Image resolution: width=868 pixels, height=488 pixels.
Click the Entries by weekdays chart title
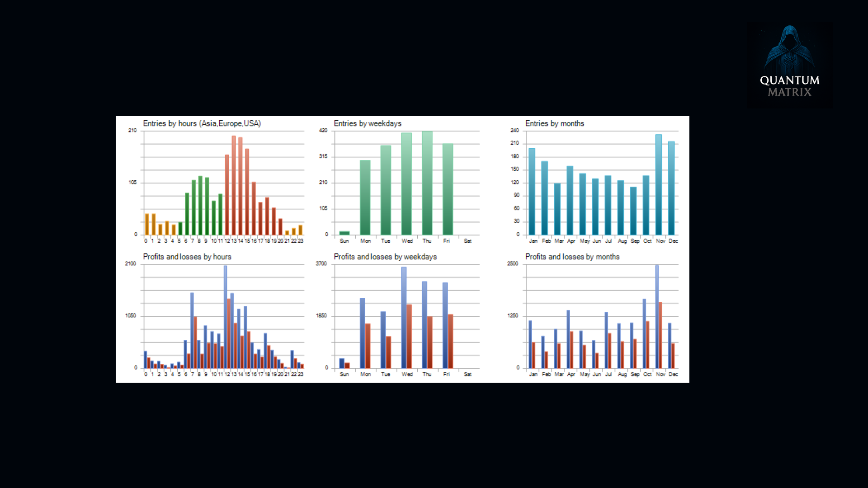point(367,123)
